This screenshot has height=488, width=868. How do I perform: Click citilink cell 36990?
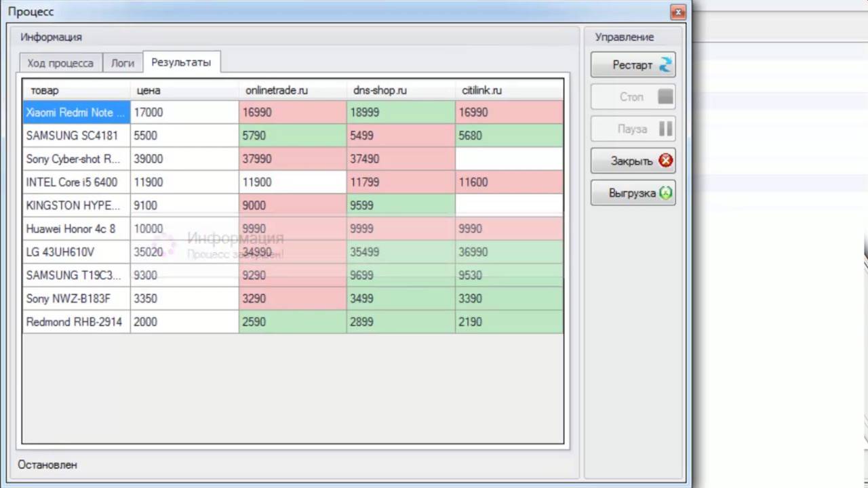pyautogui.click(x=509, y=252)
